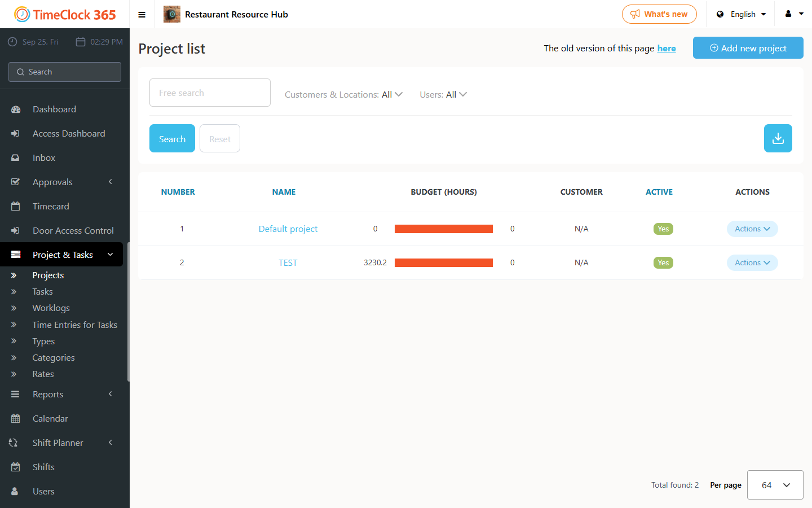Open Tasks in the sidebar
The image size is (812, 508).
42,292
